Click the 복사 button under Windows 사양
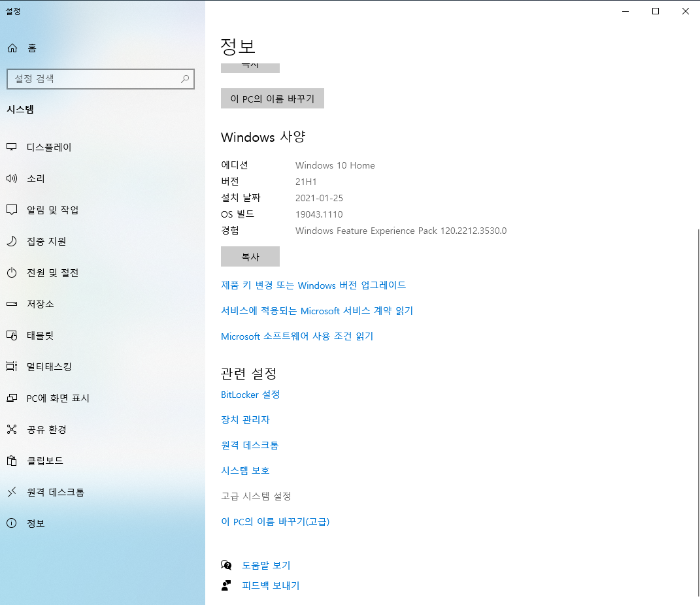The height and width of the screenshot is (605, 700). tap(250, 257)
